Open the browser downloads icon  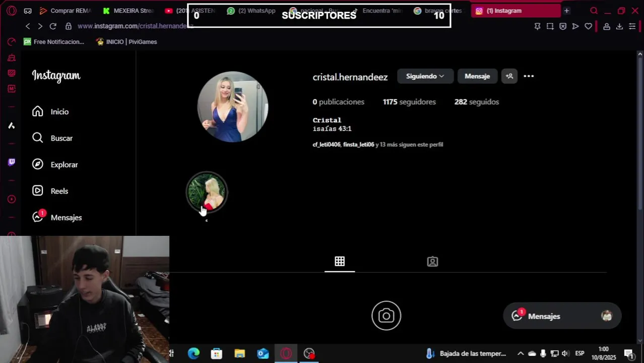point(619,26)
